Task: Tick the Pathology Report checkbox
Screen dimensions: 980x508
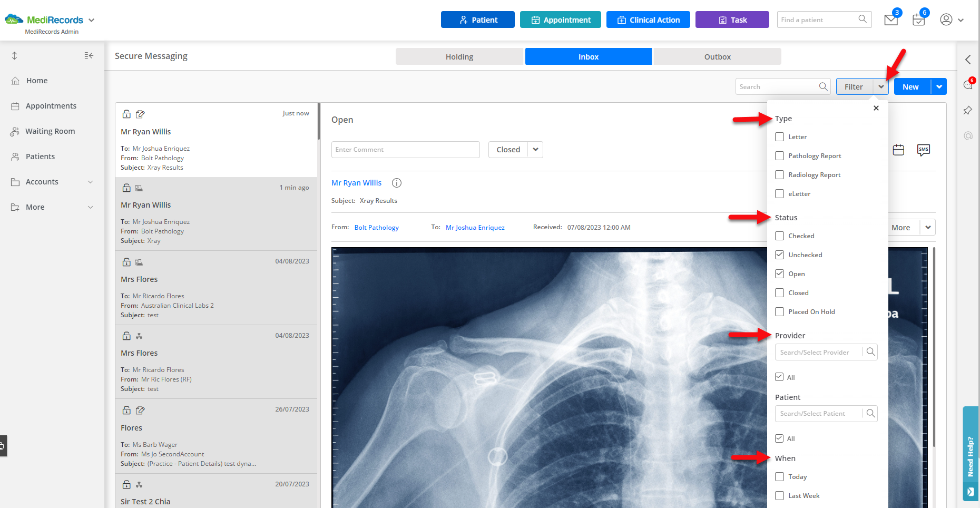Action: click(780, 155)
